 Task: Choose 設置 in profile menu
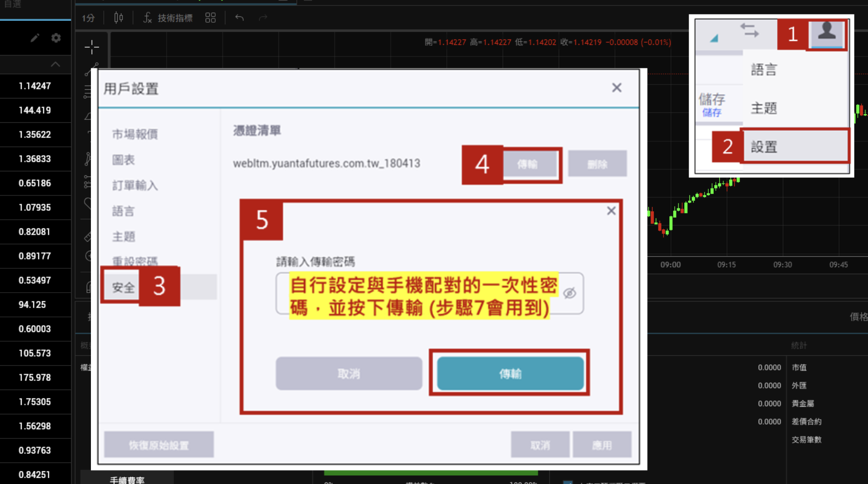[796, 147]
